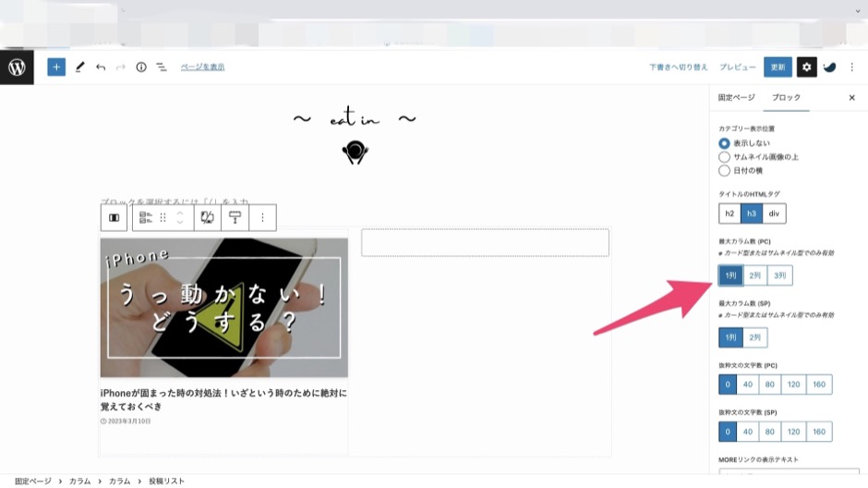
Task: Click the post list block type icon
Action: pyautogui.click(x=146, y=218)
